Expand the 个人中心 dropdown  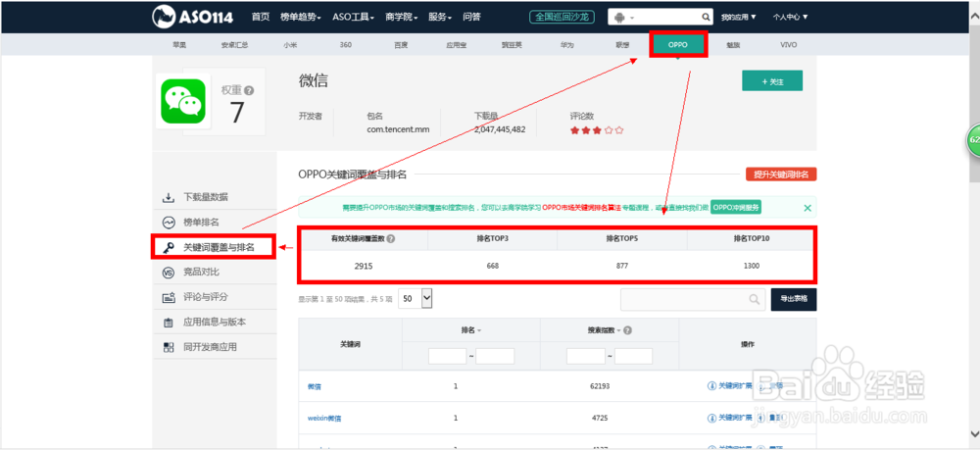click(790, 18)
